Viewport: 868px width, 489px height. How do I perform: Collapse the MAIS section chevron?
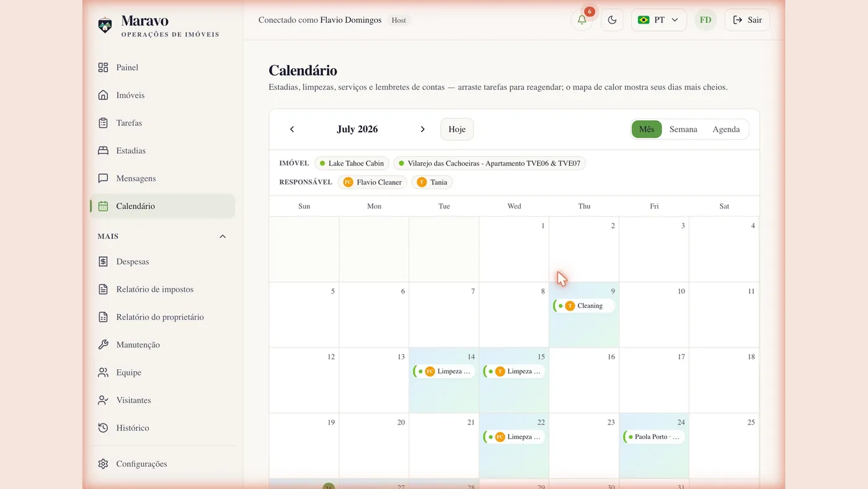click(223, 236)
